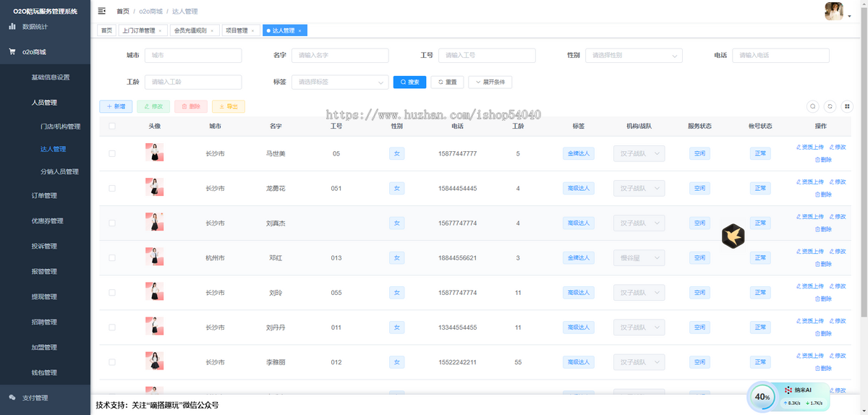This screenshot has height=415, width=868.
Task: Open column settings grid icon above the table
Action: (847, 106)
